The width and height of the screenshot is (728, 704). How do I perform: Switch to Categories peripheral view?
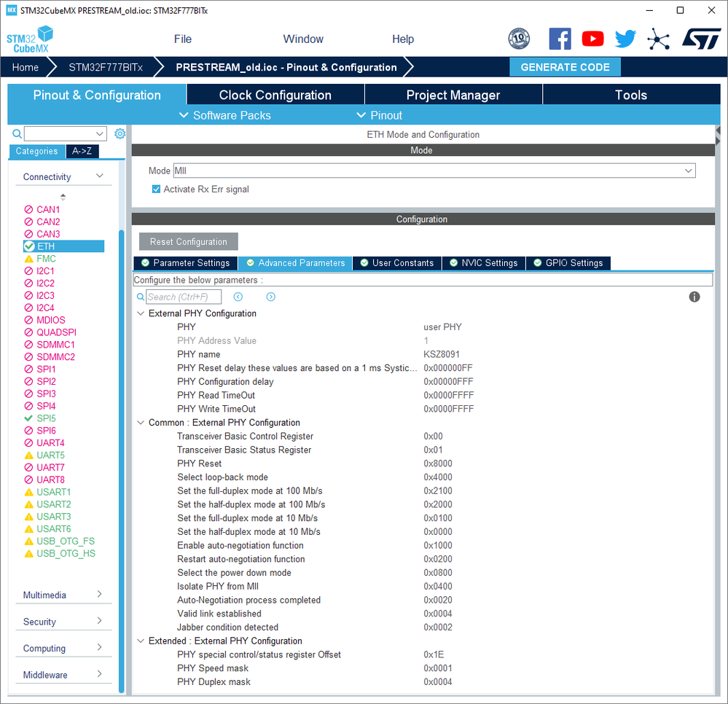(x=37, y=151)
